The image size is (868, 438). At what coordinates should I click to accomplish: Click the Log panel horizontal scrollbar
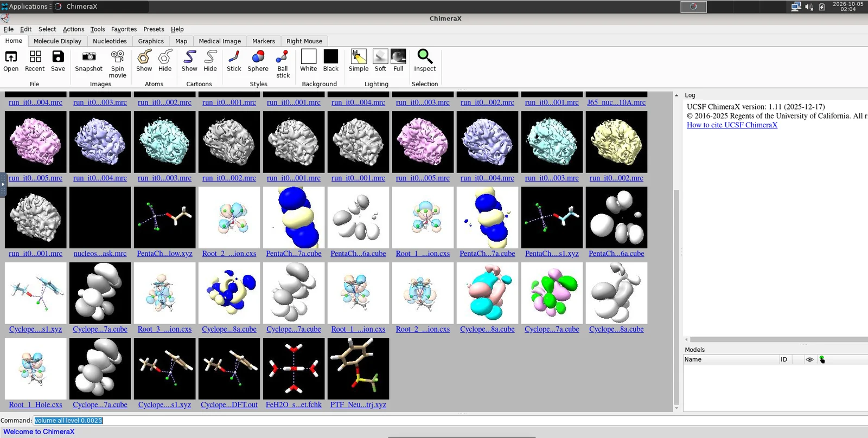click(x=778, y=340)
